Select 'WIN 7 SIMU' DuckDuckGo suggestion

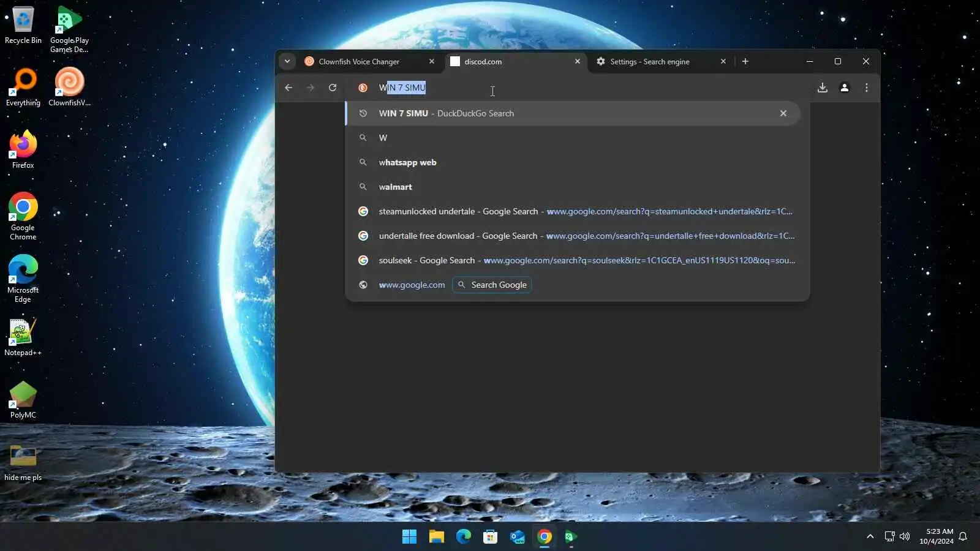pos(573,113)
